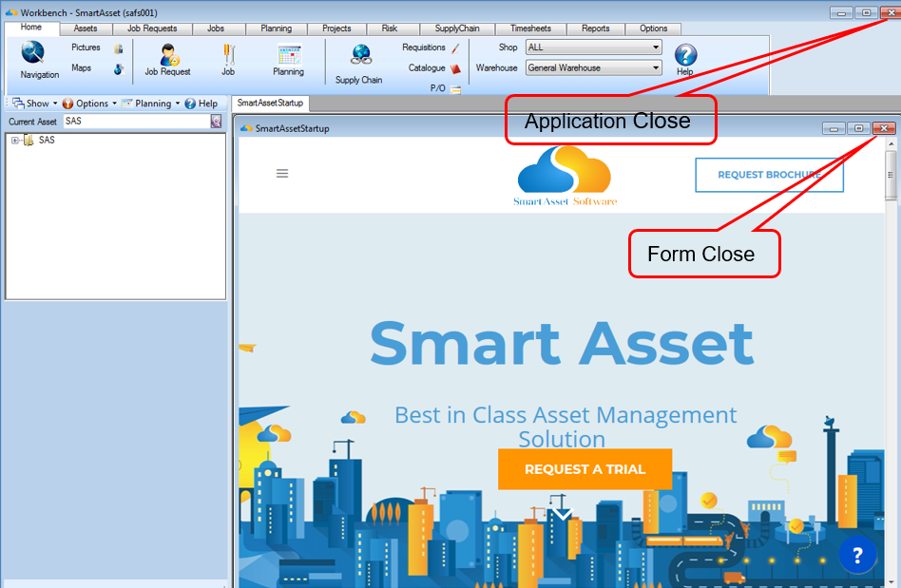This screenshot has width=901, height=588.
Task: Click the Pictures icon in ribbon
Action: tap(119, 48)
